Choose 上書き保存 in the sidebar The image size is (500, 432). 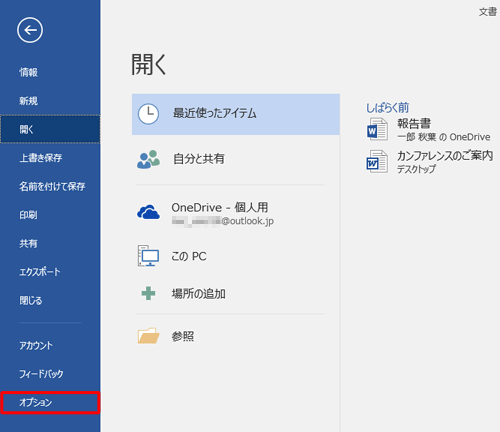point(50,158)
